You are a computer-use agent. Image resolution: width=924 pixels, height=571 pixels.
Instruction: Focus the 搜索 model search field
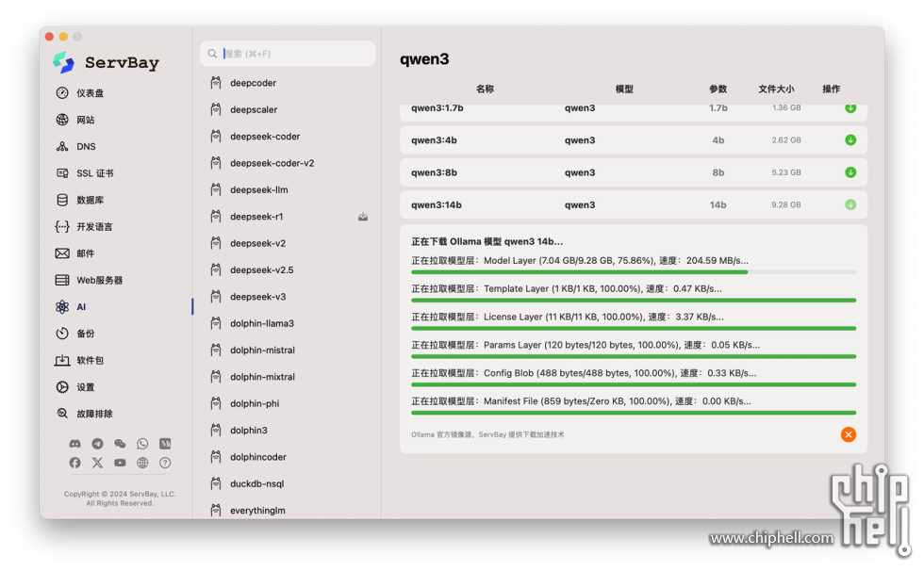(x=288, y=54)
